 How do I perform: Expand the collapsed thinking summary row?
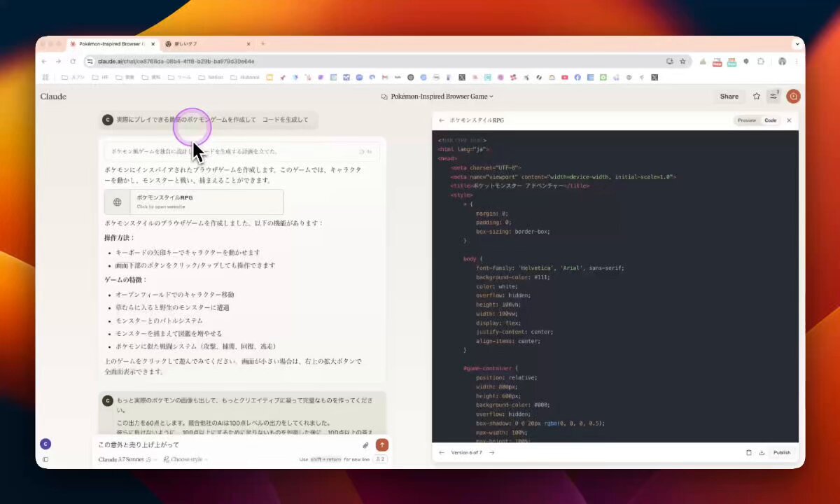coord(241,151)
